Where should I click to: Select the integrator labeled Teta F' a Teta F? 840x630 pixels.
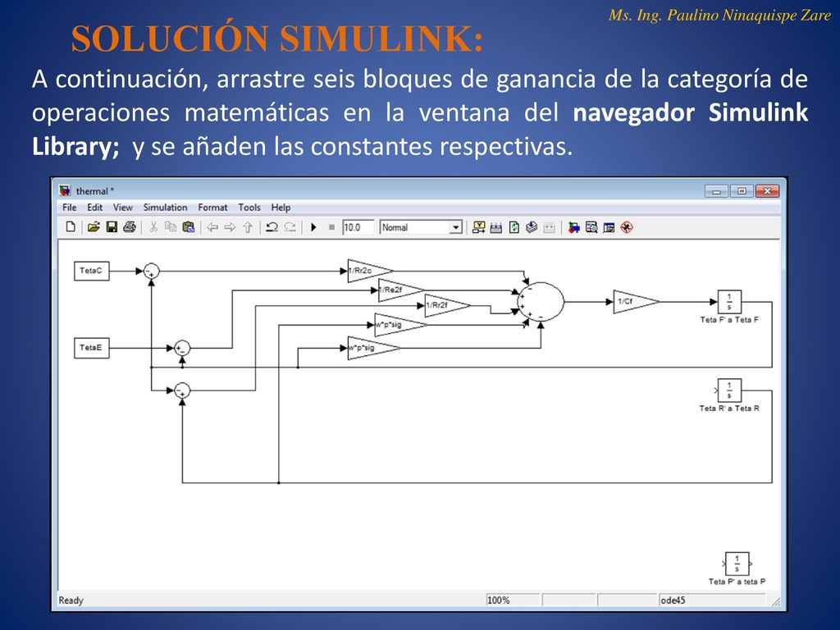729,302
